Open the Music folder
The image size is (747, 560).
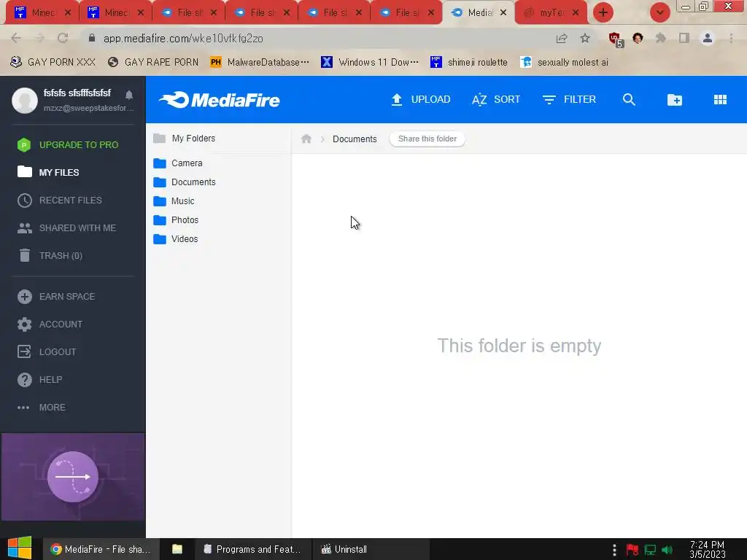174,201
